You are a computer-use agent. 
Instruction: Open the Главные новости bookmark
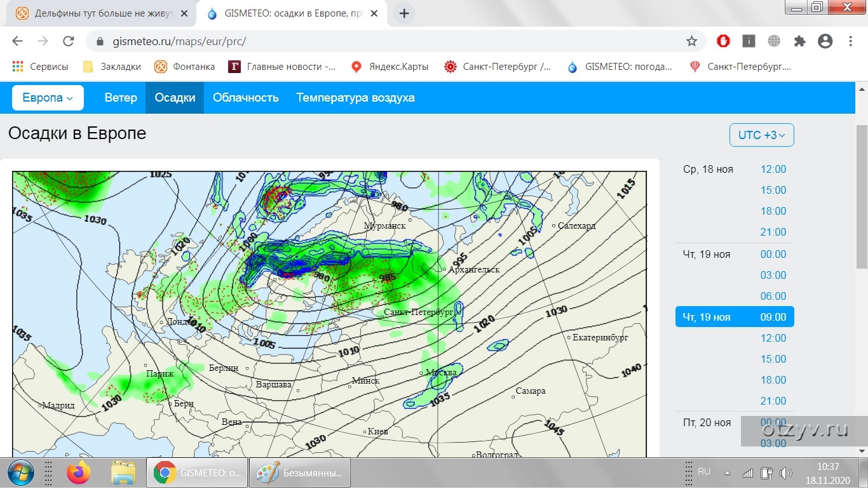[282, 66]
